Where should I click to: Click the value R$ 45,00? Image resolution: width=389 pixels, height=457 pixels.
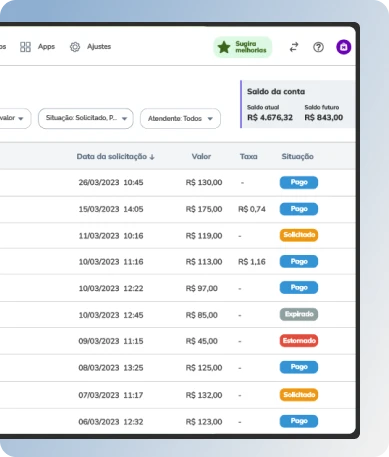point(202,341)
